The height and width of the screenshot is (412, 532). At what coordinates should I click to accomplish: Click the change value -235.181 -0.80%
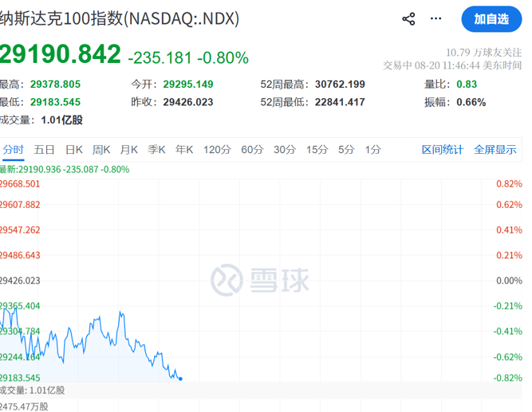point(188,57)
